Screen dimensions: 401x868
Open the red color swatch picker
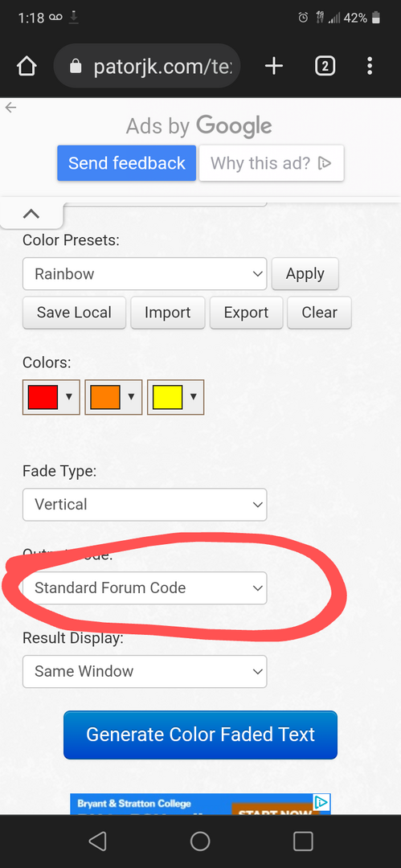(51, 397)
